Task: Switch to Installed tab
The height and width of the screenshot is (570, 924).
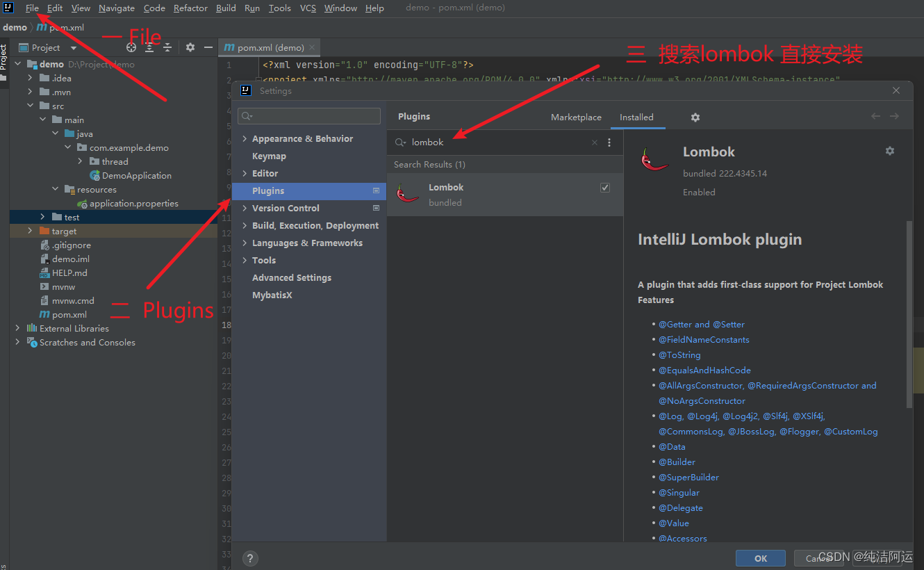Action: pos(636,117)
